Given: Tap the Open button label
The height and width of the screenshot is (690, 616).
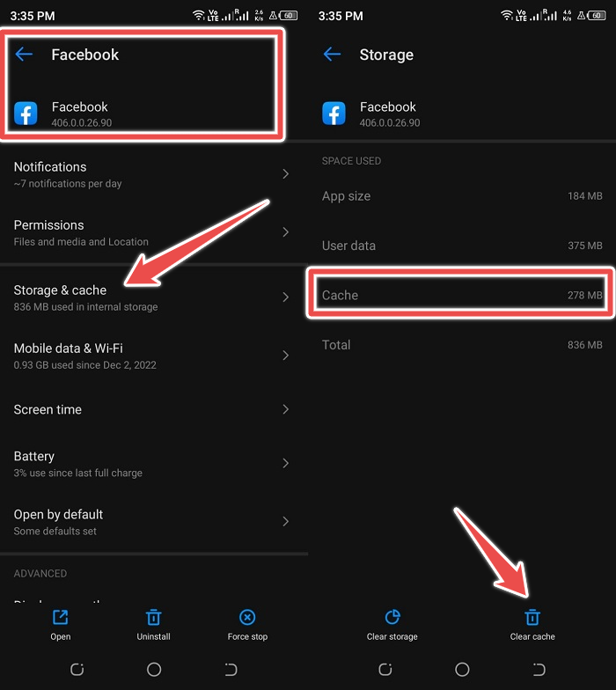Looking at the screenshot, I should point(60,637).
